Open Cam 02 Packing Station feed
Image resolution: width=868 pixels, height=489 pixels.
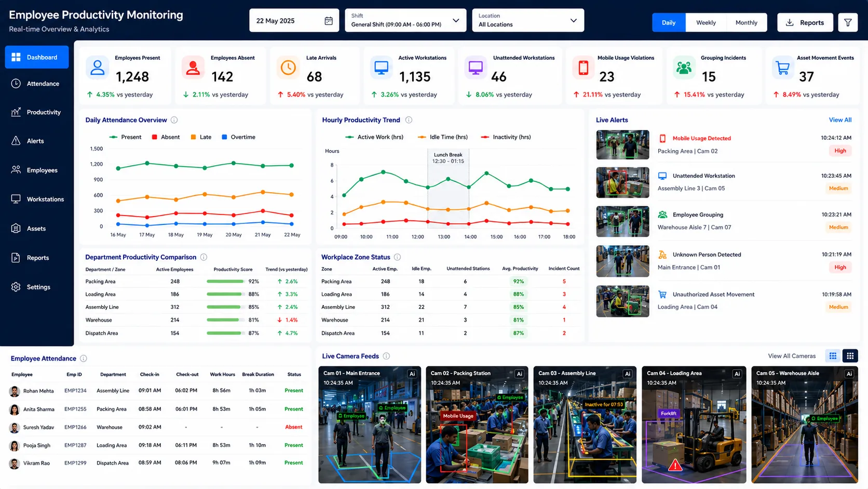tap(477, 425)
